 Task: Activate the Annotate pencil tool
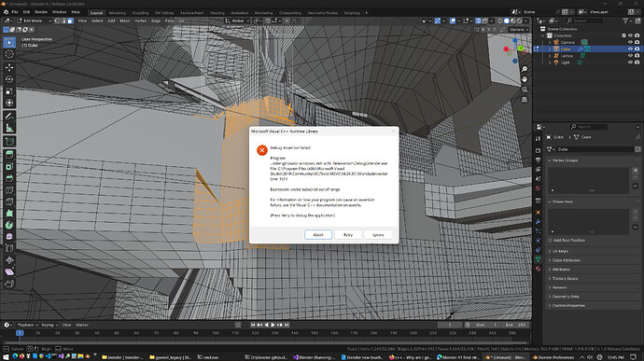pyautogui.click(x=9, y=117)
